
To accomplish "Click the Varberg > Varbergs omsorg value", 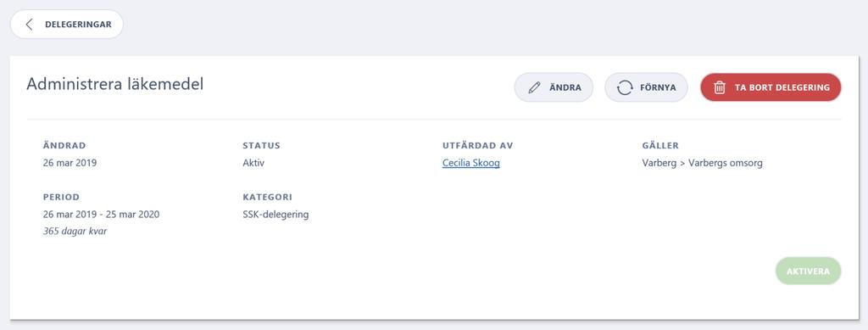I will [703, 164].
